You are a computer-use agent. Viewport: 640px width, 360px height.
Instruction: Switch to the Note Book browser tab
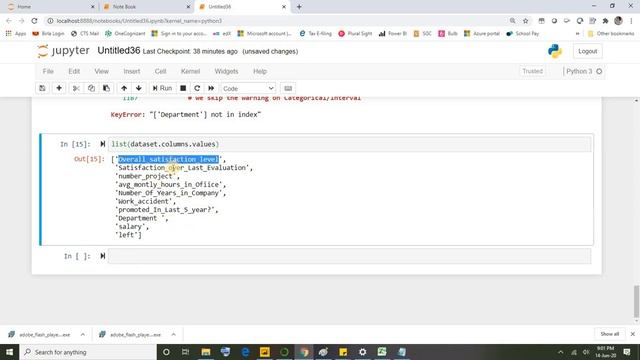click(x=146, y=7)
